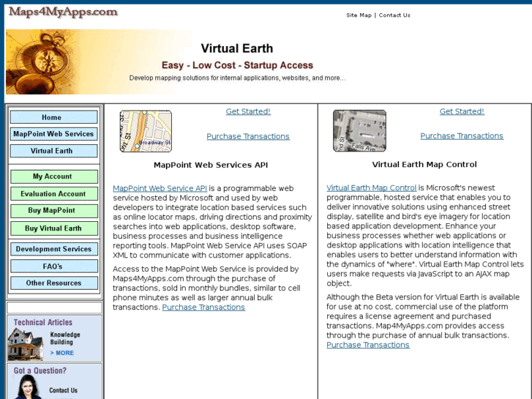Screen dimensions: 532x399
Task: Open the My Account menu button
Action: tap(54, 176)
